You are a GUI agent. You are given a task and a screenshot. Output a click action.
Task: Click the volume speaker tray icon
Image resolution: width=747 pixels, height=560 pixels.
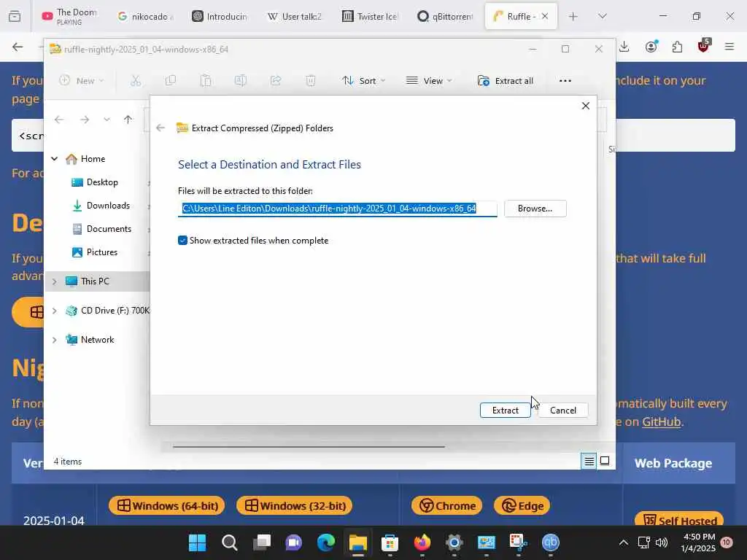click(x=661, y=542)
